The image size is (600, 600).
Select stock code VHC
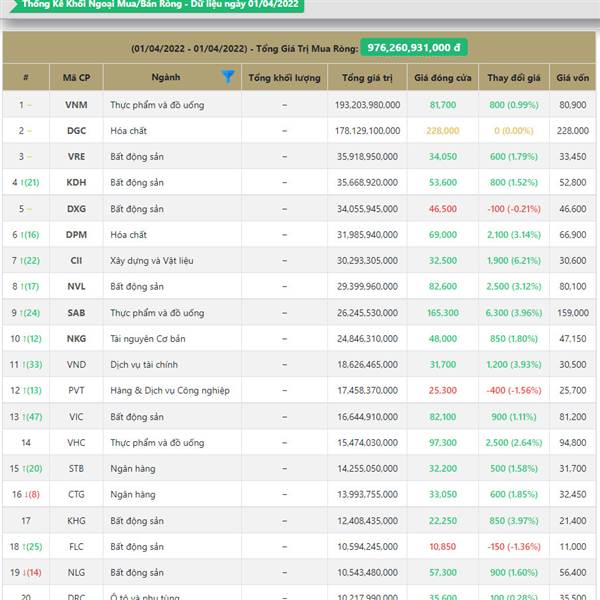coord(76,443)
